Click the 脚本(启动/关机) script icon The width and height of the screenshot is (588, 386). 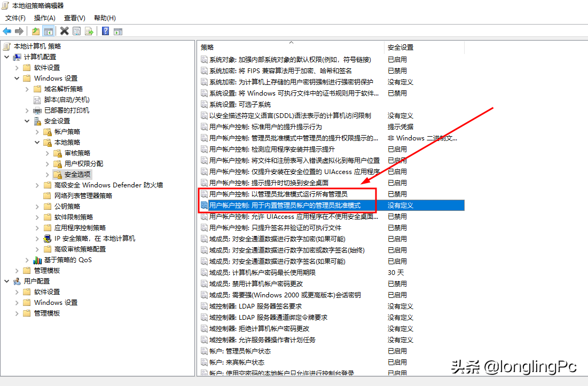click(37, 100)
